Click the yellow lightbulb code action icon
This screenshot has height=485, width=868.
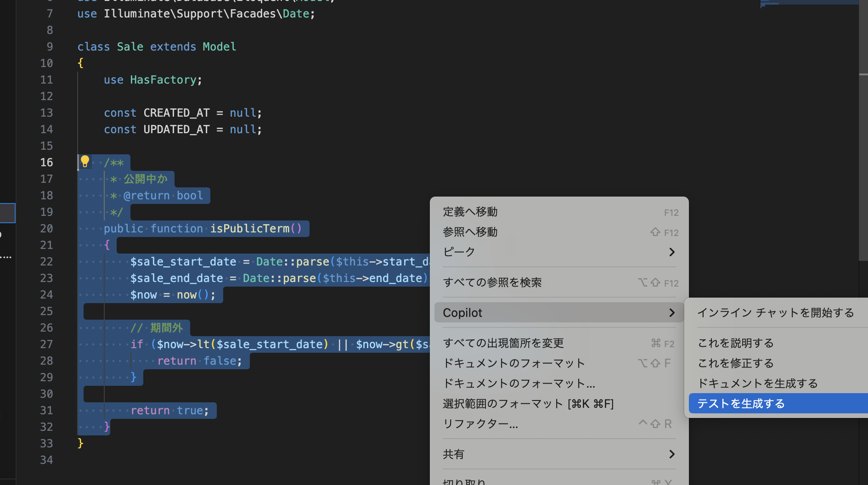[85, 161]
